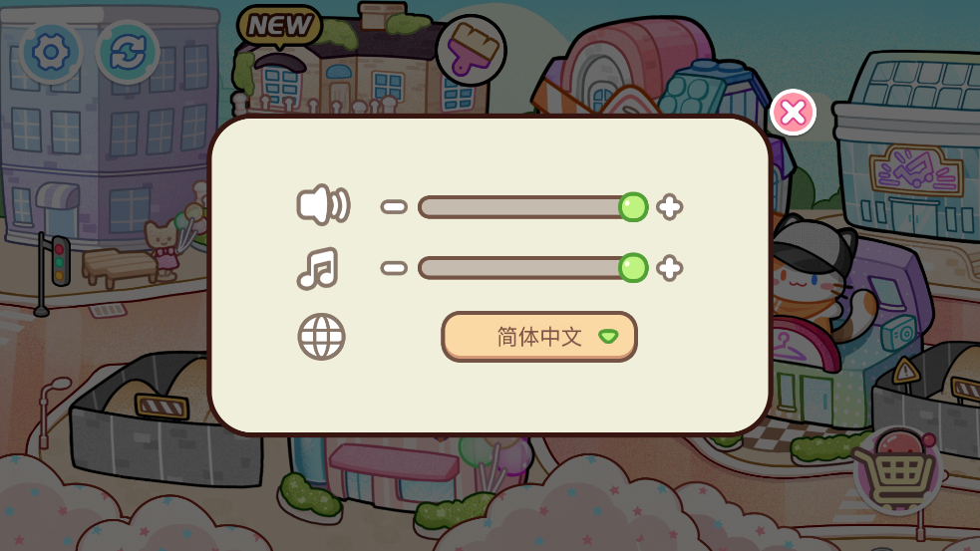Open the 简体中文 language dropdown
980x551 pixels.
pos(539,337)
